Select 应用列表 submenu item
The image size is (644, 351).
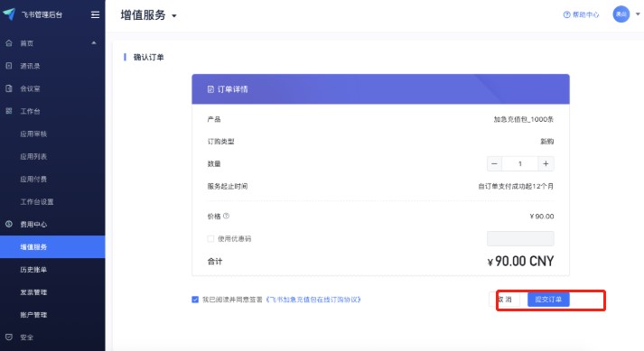tap(33, 156)
